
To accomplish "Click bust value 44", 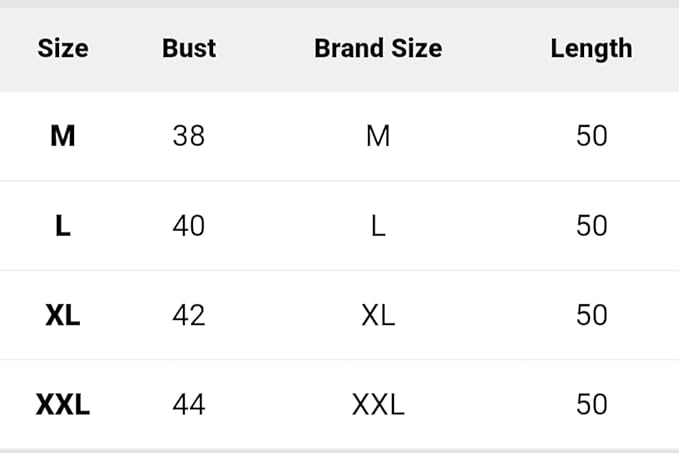I will point(189,405).
